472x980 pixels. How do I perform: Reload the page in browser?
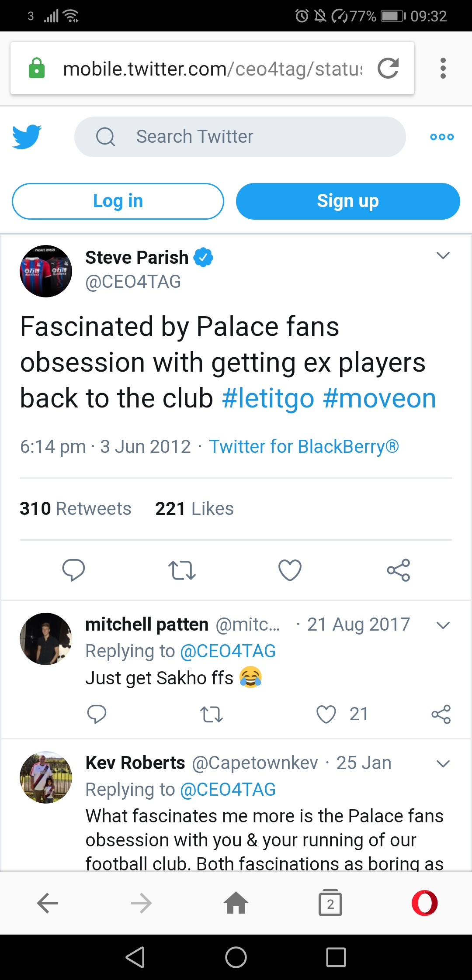click(x=388, y=68)
